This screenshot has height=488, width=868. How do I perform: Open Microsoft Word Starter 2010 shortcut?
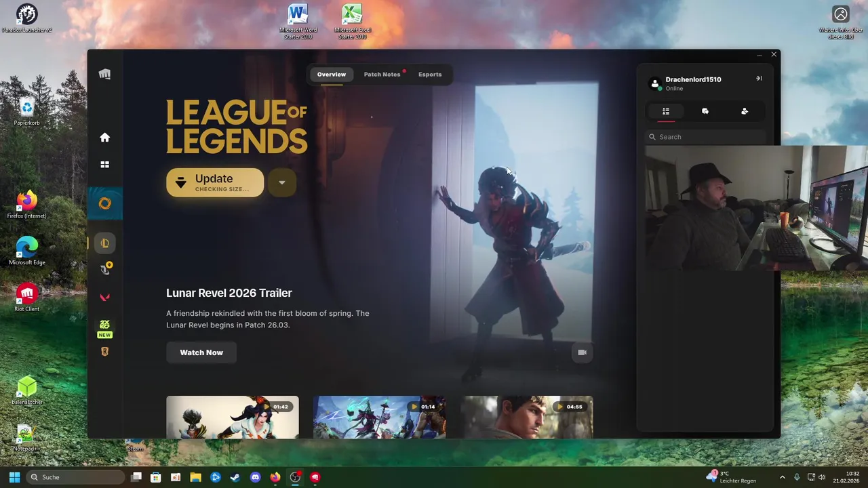[x=298, y=21]
